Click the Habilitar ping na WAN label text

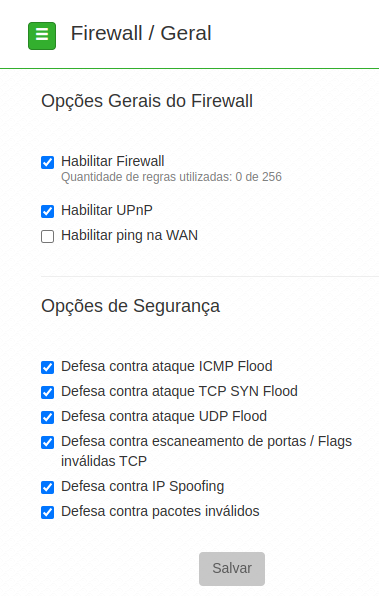[130, 236]
